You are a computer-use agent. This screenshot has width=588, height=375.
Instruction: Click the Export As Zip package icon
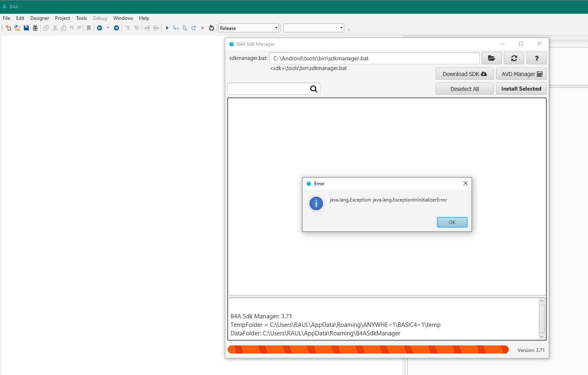point(35,28)
